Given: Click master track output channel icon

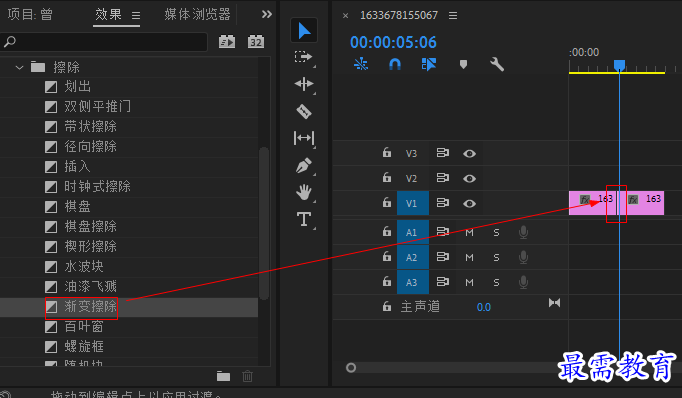Looking at the screenshot, I should [x=555, y=303].
